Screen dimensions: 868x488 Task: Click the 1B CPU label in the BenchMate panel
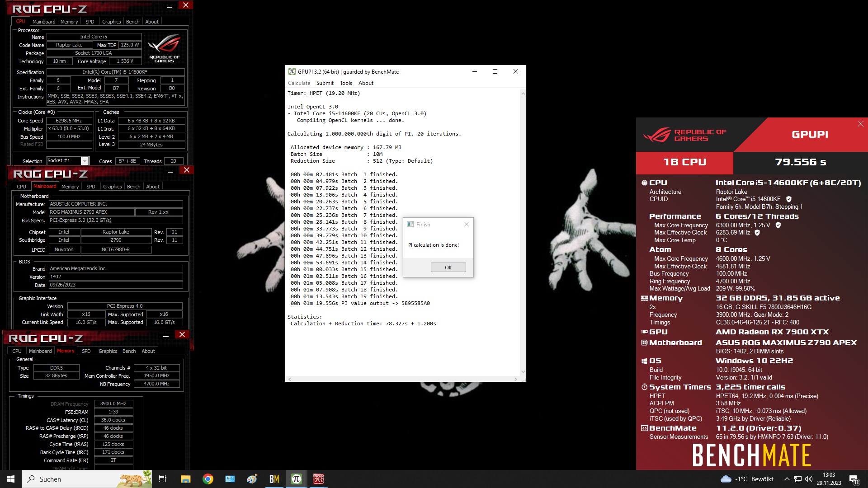pos(685,162)
